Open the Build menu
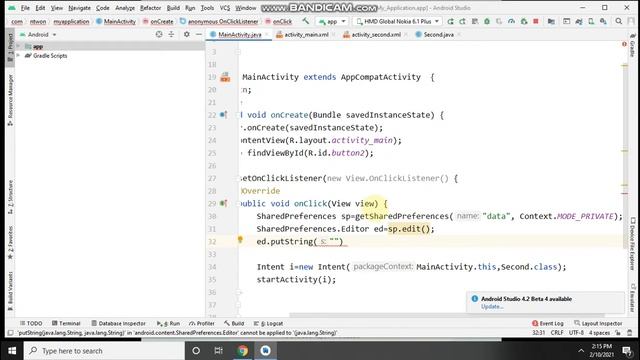The width and height of the screenshot is (640, 360). [173, 8]
